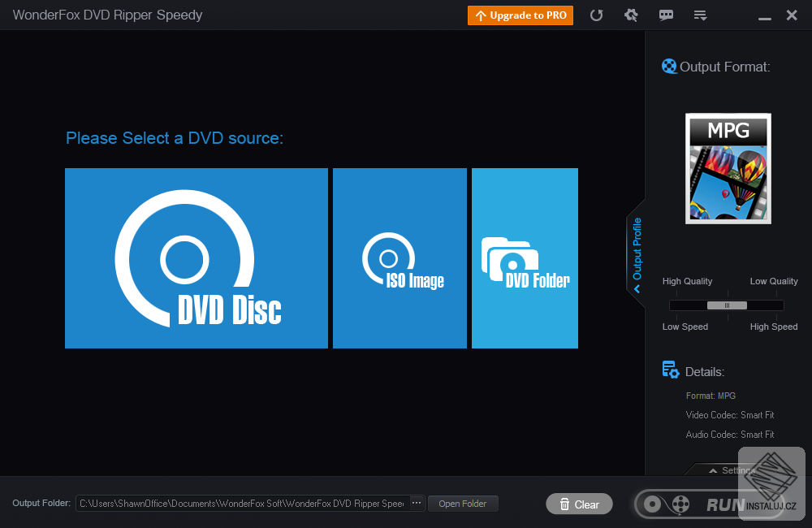The height and width of the screenshot is (528, 812).
Task: Click the Output Folder path field
Action: (x=244, y=503)
